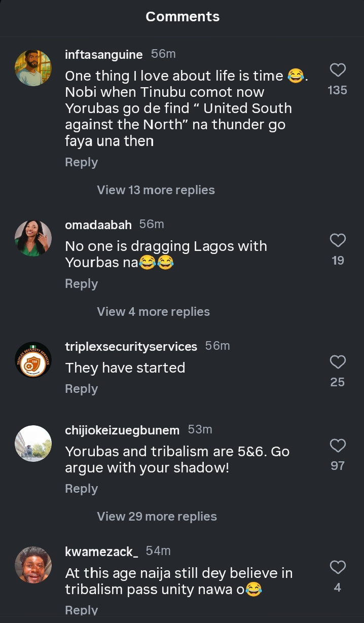Open inftasanguine's profile picture
This screenshot has height=623, width=364.
coord(33,68)
